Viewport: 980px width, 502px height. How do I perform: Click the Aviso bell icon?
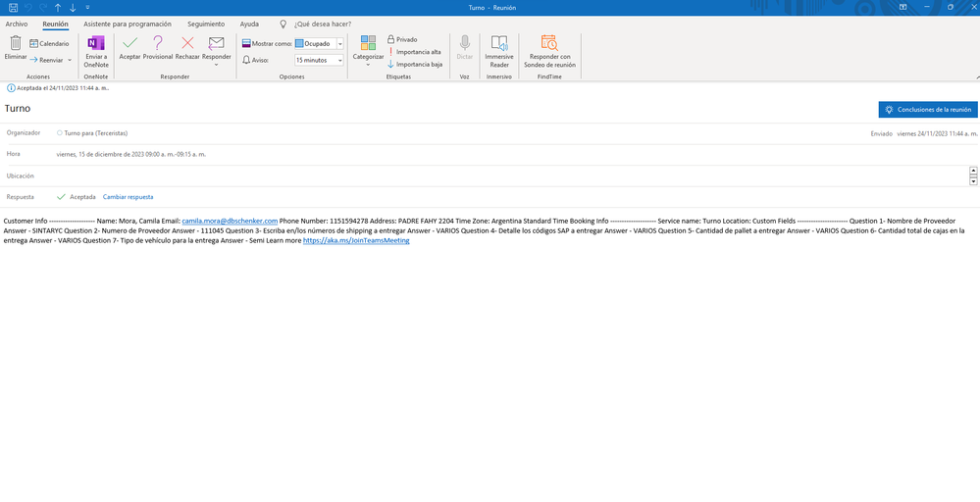(x=246, y=60)
